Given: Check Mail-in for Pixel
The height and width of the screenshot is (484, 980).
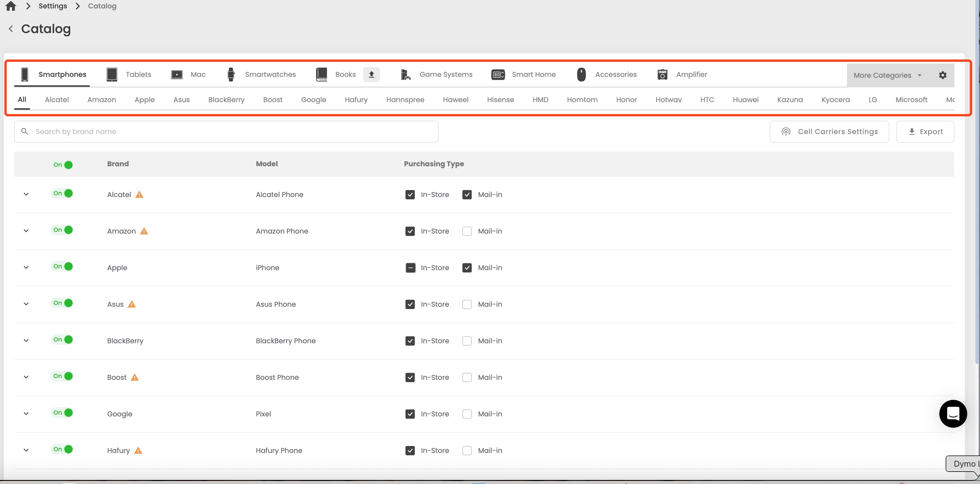Looking at the screenshot, I should coord(467,414).
